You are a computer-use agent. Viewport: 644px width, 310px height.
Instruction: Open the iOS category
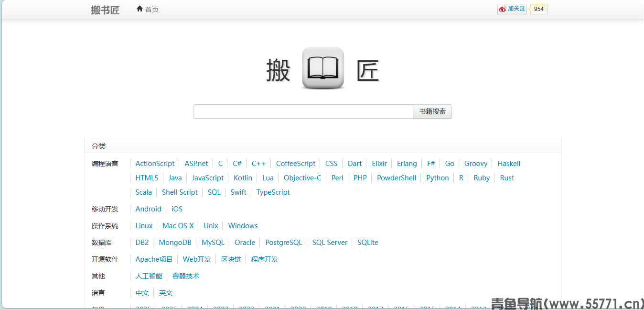pos(177,209)
